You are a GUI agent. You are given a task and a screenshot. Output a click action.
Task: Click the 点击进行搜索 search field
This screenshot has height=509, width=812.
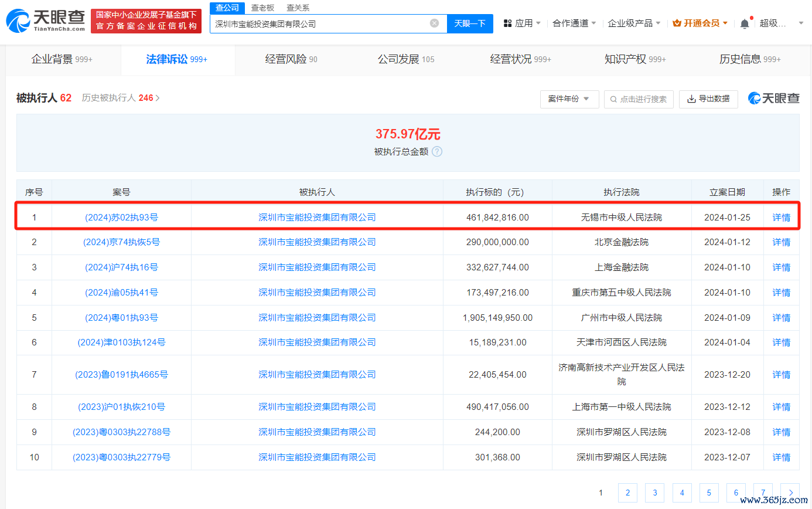coord(639,99)
